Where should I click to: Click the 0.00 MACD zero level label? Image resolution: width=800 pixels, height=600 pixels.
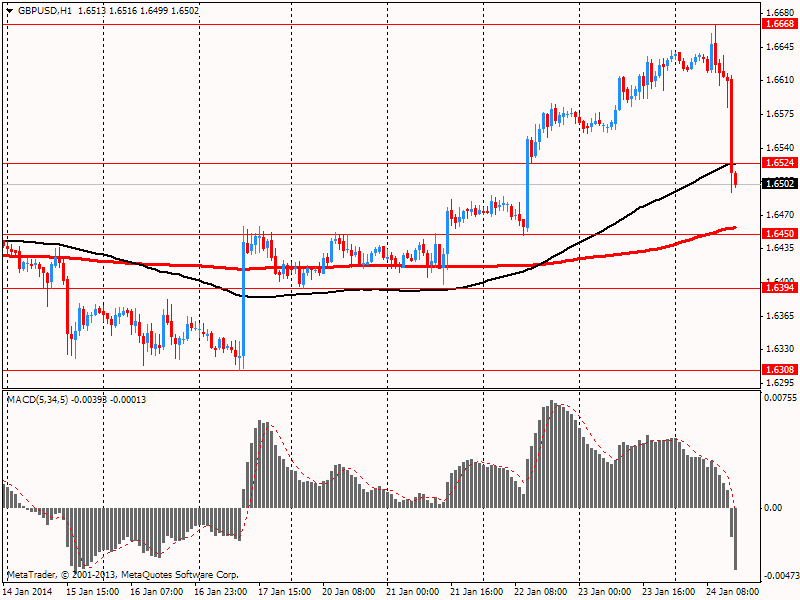tap(773, 508)
